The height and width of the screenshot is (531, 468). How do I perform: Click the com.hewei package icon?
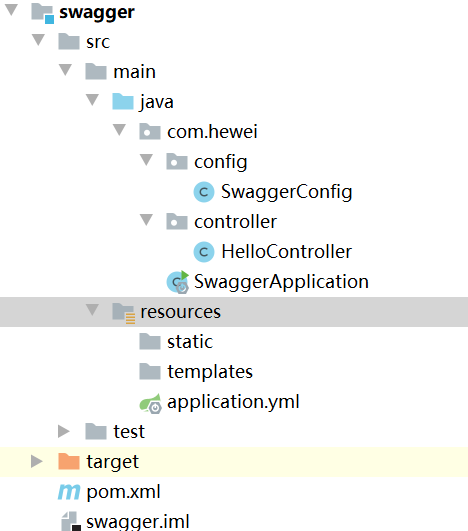[150, 131]
